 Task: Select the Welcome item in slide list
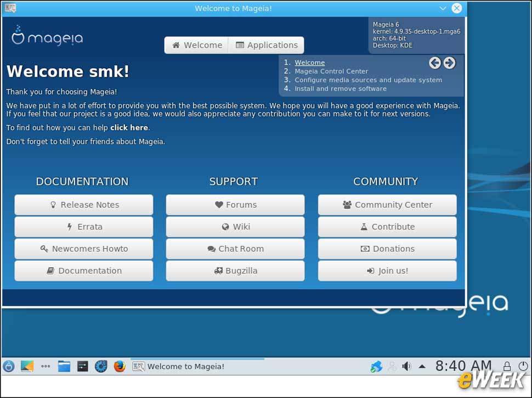point(309,63)
